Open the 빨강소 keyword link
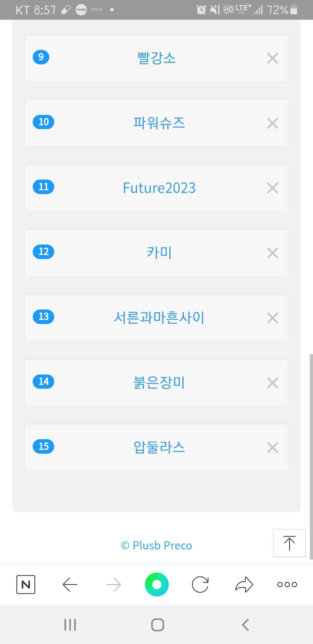Screen dimensions: 313x644 click(x=156, y=58)
